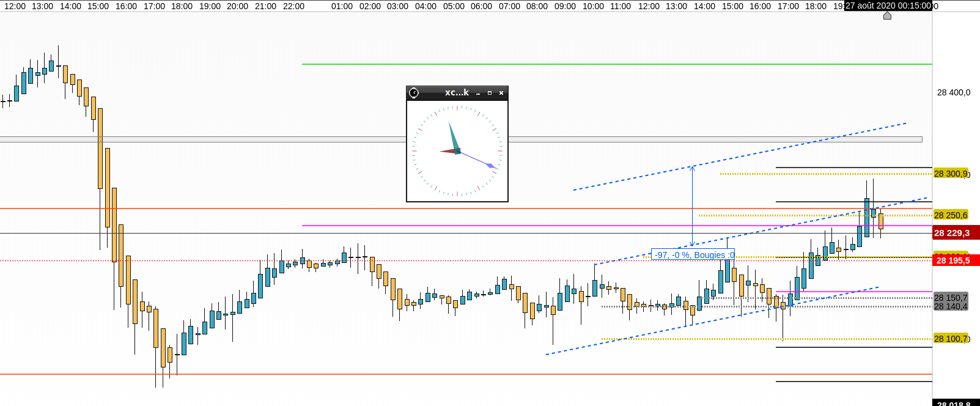Open the xclock window menu icon
The image size is (980, 406).
click(x=414, y=93)
